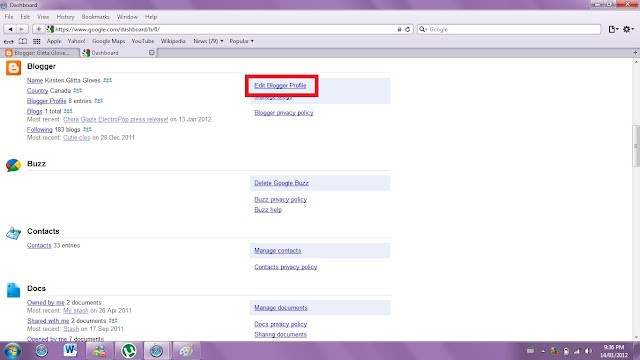
Task: Click the Owned by me link
Action: 46,302
